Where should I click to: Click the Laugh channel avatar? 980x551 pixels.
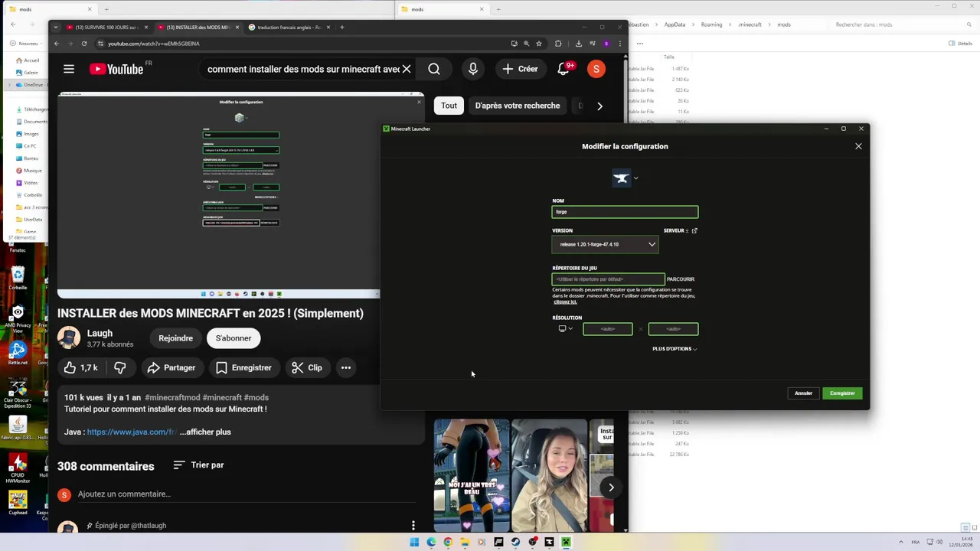coord(69,338)
